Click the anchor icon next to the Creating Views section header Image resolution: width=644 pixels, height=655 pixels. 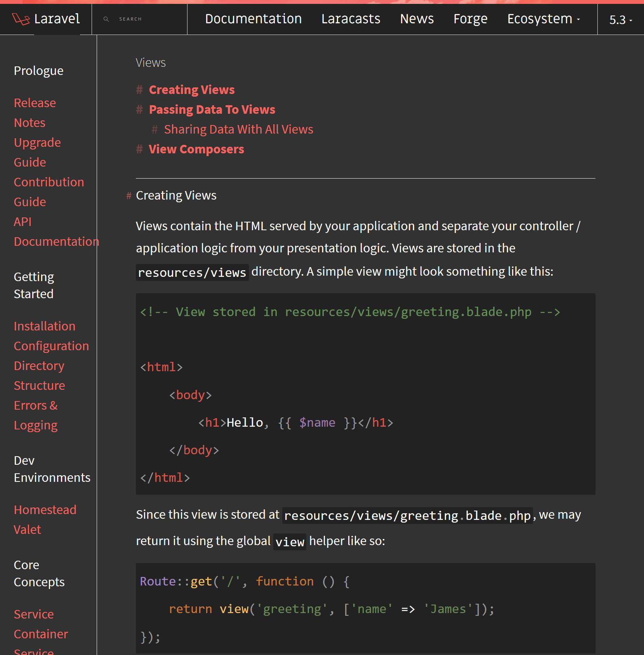[x=128, y=196]
